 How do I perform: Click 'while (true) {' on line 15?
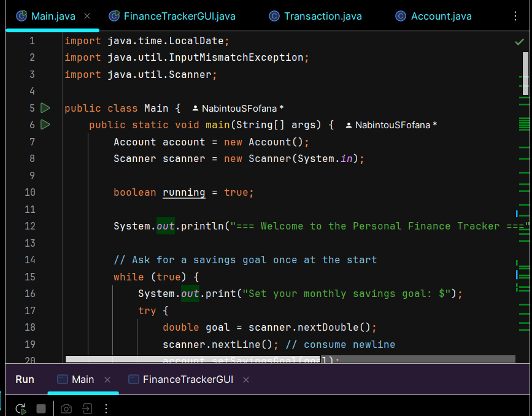tap(156, 277)
